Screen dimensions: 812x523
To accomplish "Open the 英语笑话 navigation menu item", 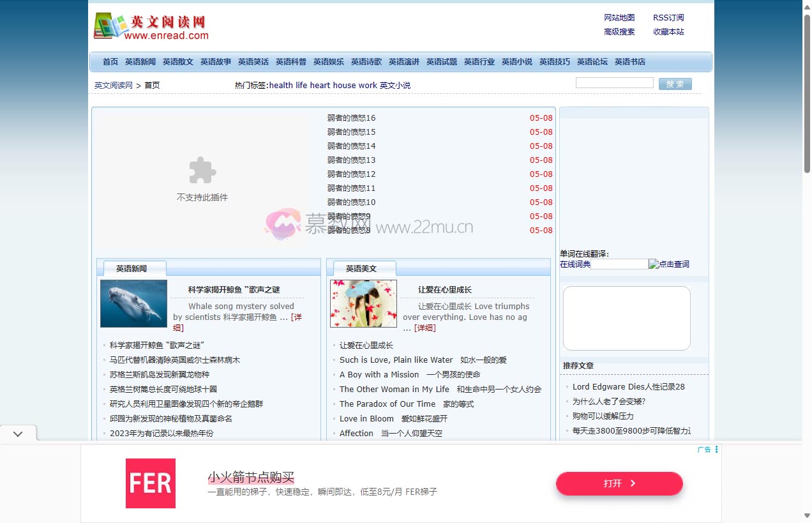I will 253,61.
